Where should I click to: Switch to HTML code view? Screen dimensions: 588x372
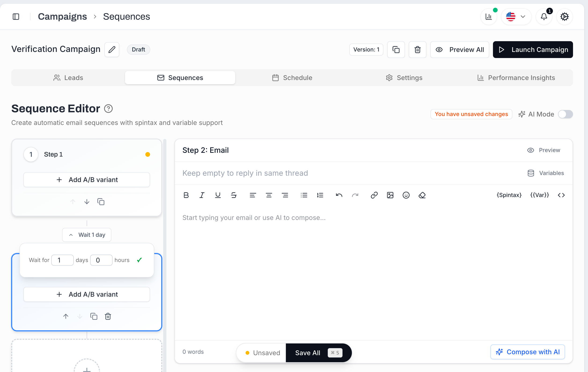tap(561, 195)
